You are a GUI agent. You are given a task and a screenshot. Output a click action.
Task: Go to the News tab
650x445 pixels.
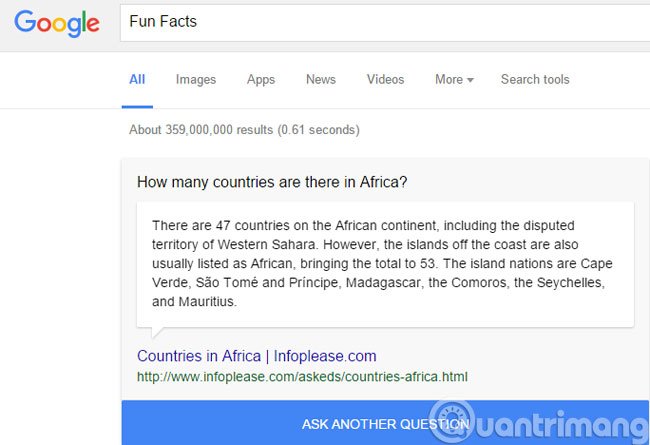point(321,80)
